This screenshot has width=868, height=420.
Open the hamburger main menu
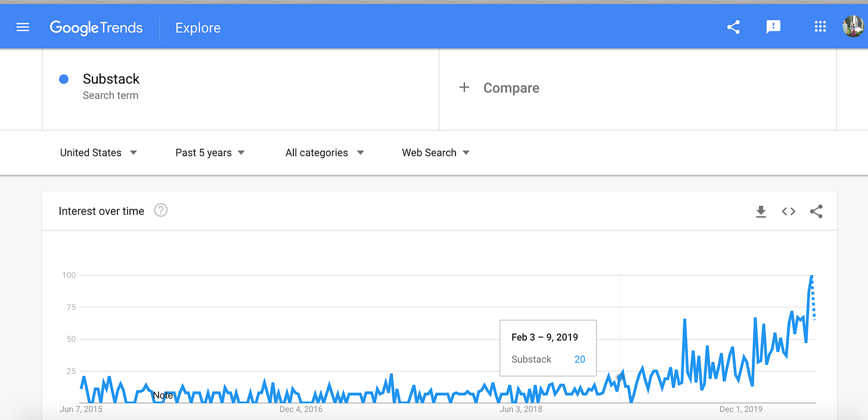[x=23, y=27]
